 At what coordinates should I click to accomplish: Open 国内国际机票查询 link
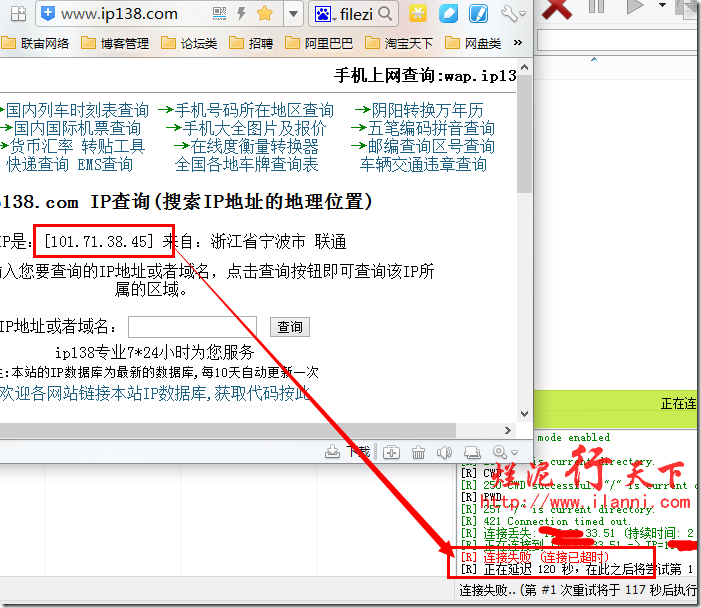click(x=77, y=128)
